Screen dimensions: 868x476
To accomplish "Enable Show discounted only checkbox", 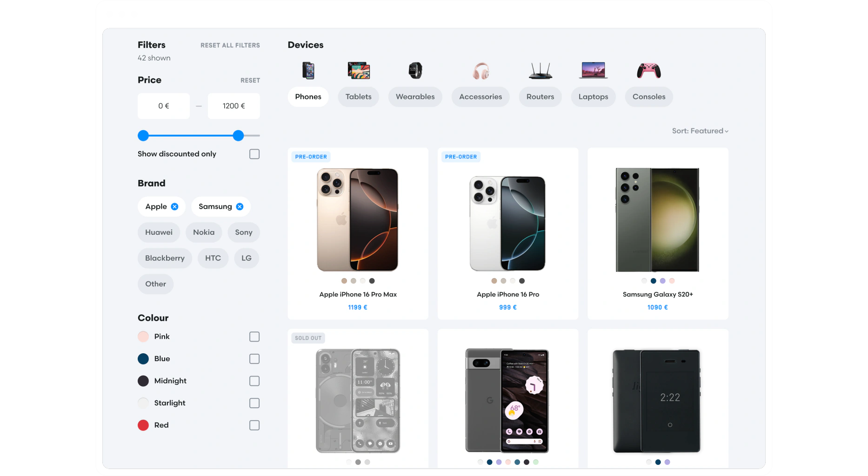I will coord(254,154).
